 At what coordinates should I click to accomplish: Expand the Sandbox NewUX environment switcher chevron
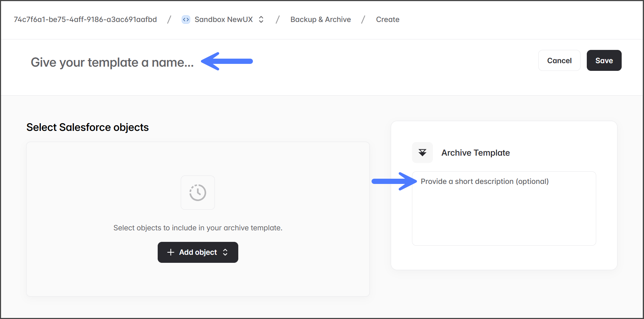pyautogui.click(x=261, y=20)
